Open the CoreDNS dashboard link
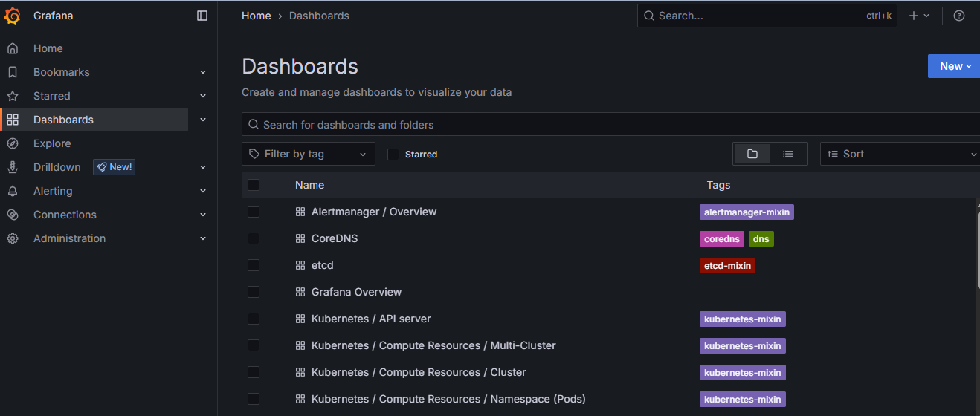This screenshot has height=416, width=980. pos(335,238)
